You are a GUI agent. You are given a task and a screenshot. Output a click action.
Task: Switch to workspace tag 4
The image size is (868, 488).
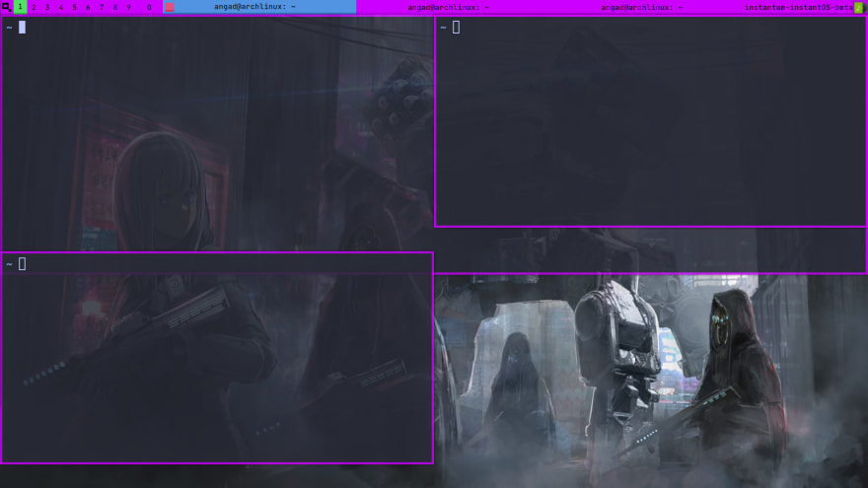(x=61, y=7)
